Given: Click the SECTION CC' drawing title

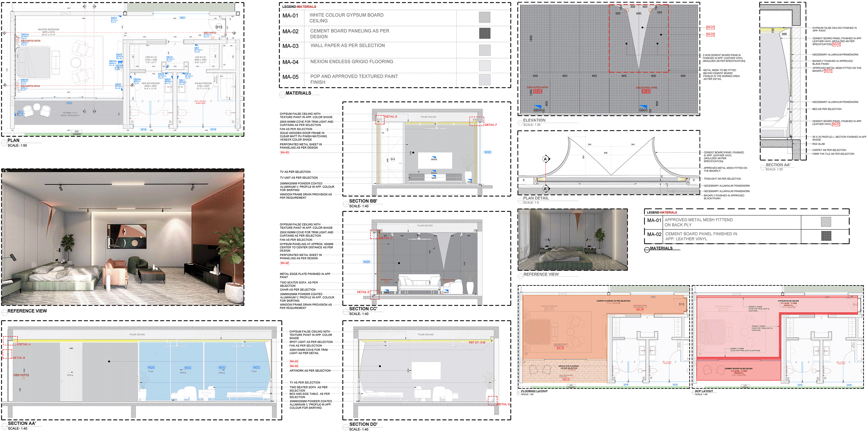Looking at the screenshot, I should pos(363,309).
